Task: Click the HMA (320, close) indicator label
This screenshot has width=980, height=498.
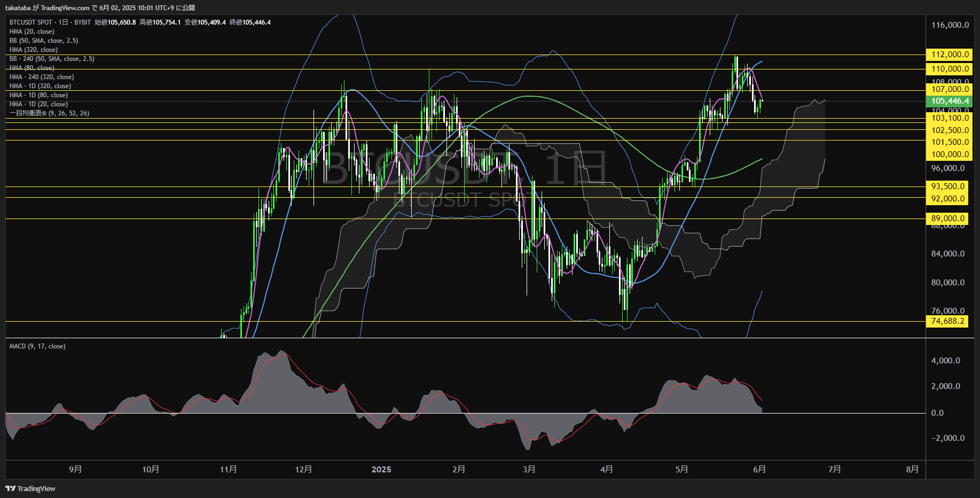Action: (x=33, y=50)
